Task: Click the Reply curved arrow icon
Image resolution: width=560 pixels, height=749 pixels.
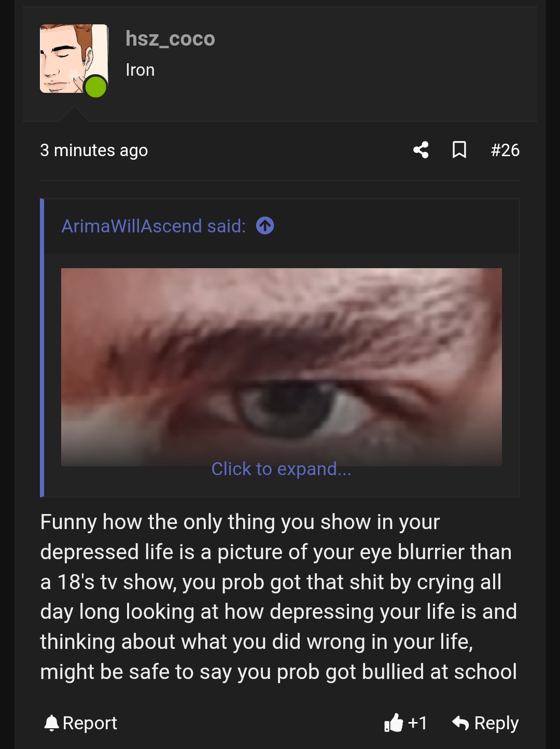Action: [x=460, y=723]
